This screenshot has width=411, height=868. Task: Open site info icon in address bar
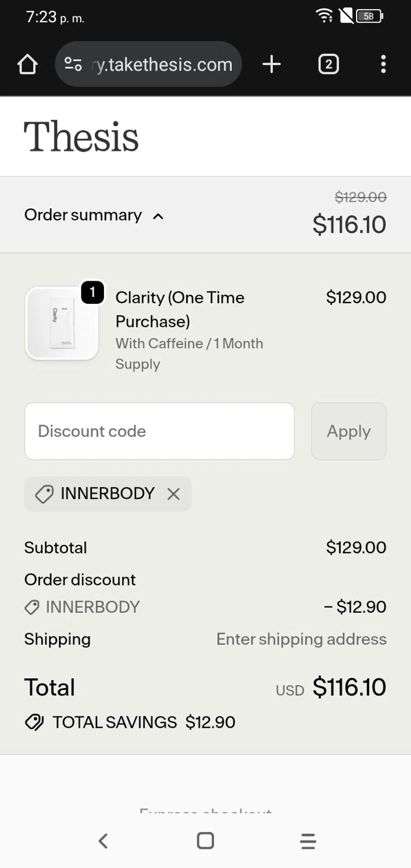73,64
